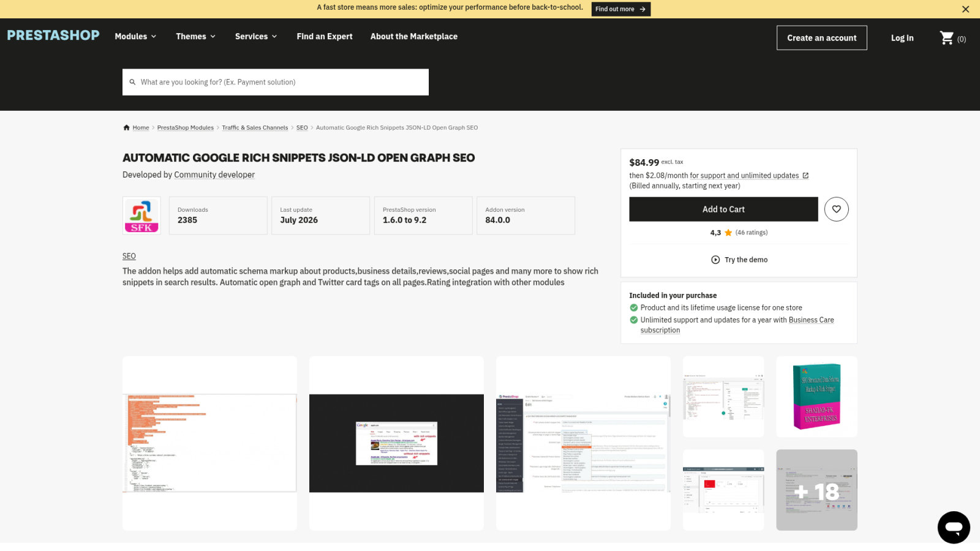Open Community developer profile link
The image size is (980, 551).
click(x=214, y=175)
